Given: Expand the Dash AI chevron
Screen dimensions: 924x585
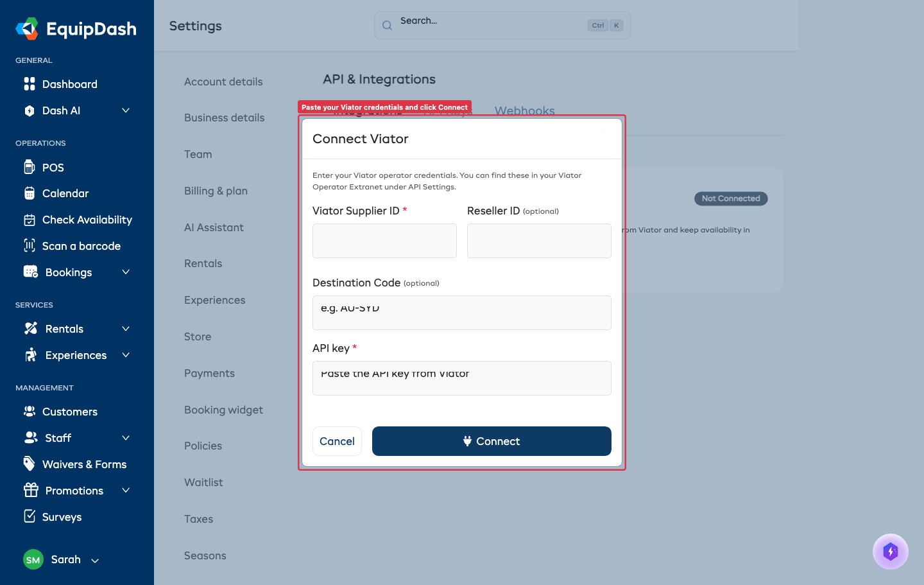Looking at the screenshot, I should 126,110.
